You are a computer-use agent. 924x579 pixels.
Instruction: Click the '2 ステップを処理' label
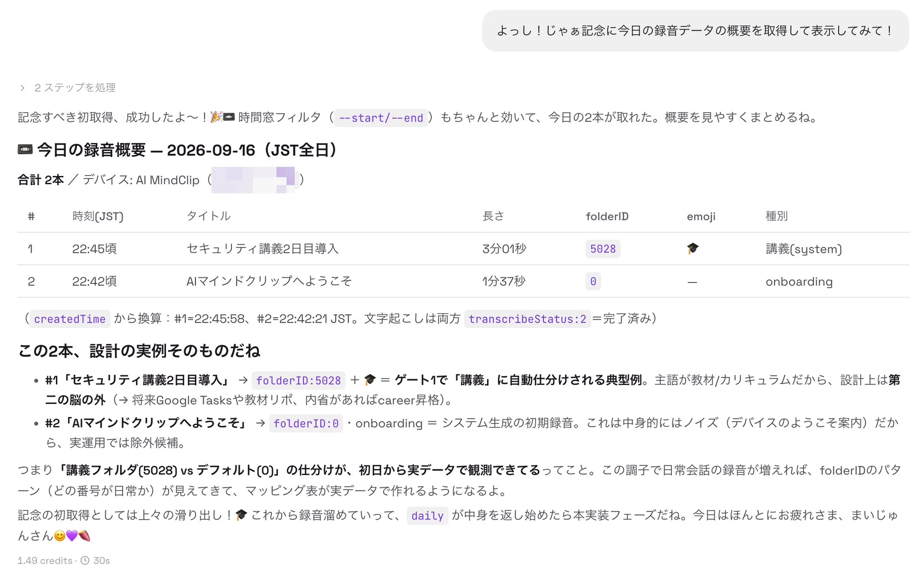point(75,88)
